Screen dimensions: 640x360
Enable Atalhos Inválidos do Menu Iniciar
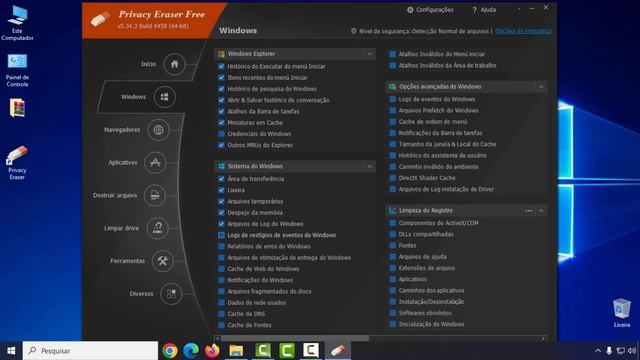coord(393,54)
